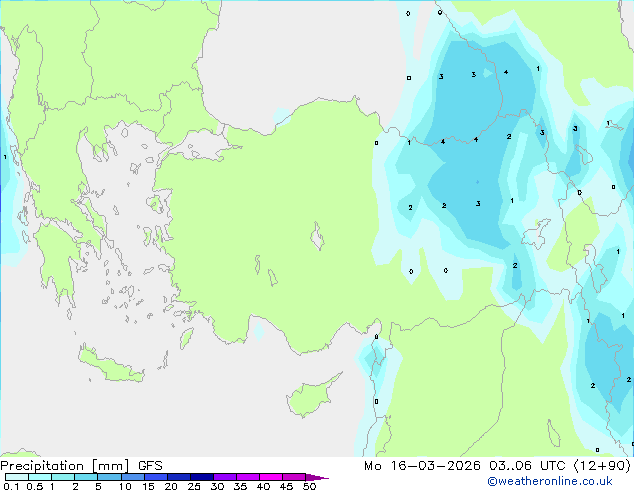Viewport: 634px width, 490px height.
Task: Click the "50" legend scale label
Action: (x=309, y=486)
